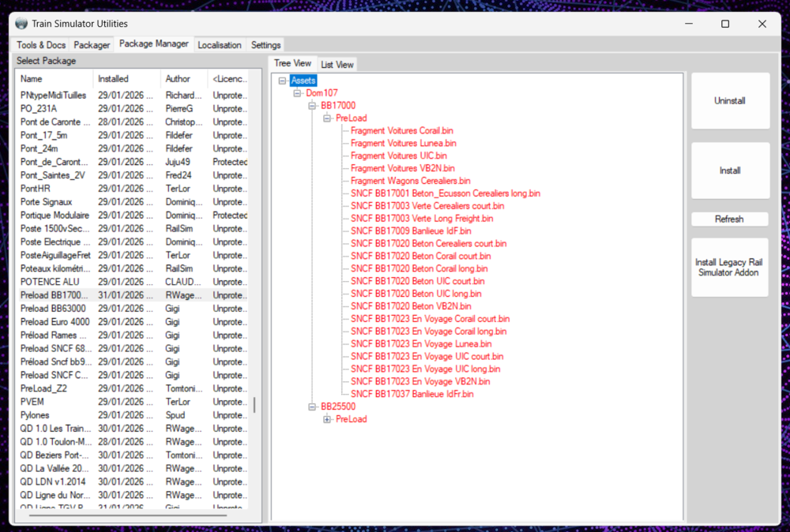
Task: Select the BB17000 tree item
Action: point(338,106)
